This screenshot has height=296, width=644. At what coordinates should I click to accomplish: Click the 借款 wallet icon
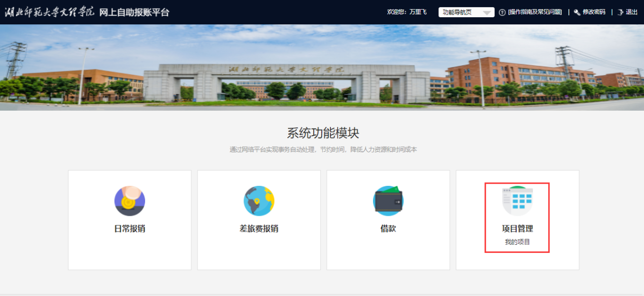(388, 201)
